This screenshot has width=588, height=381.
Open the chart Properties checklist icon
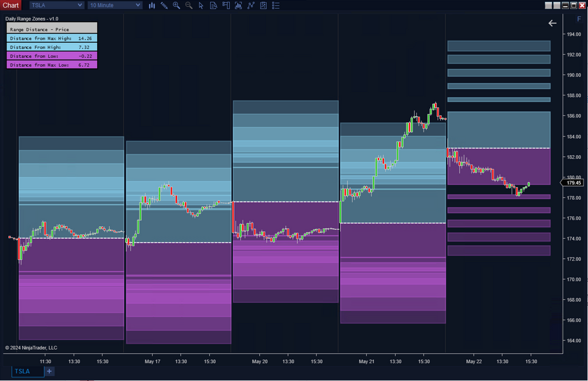pos(276,5)
